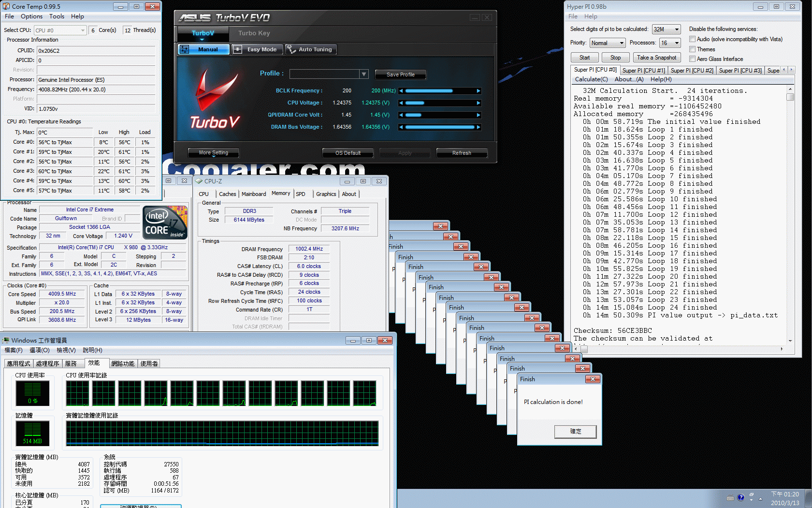Open the TurboV Profile dropdown
Viewport: 812px width, 508px height.
click(364, 74)
